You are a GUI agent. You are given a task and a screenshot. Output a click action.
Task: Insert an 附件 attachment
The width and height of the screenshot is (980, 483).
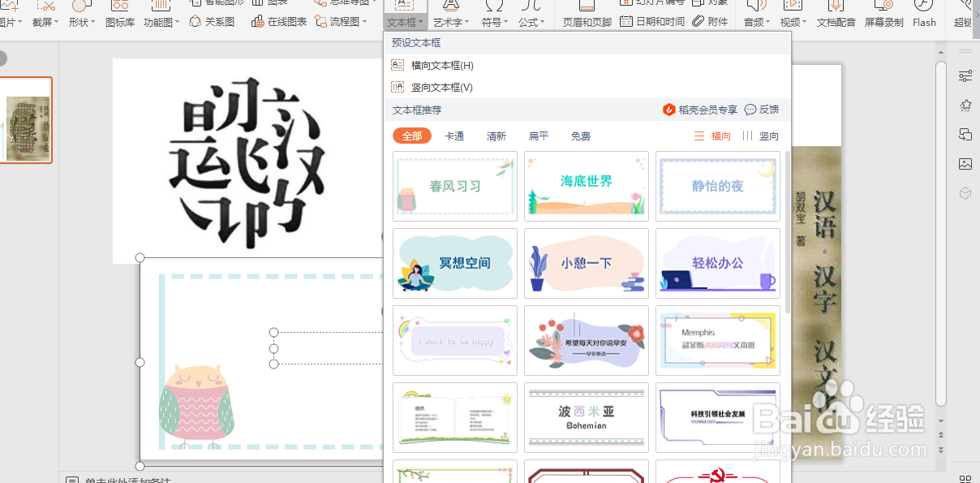click(710, 22)
